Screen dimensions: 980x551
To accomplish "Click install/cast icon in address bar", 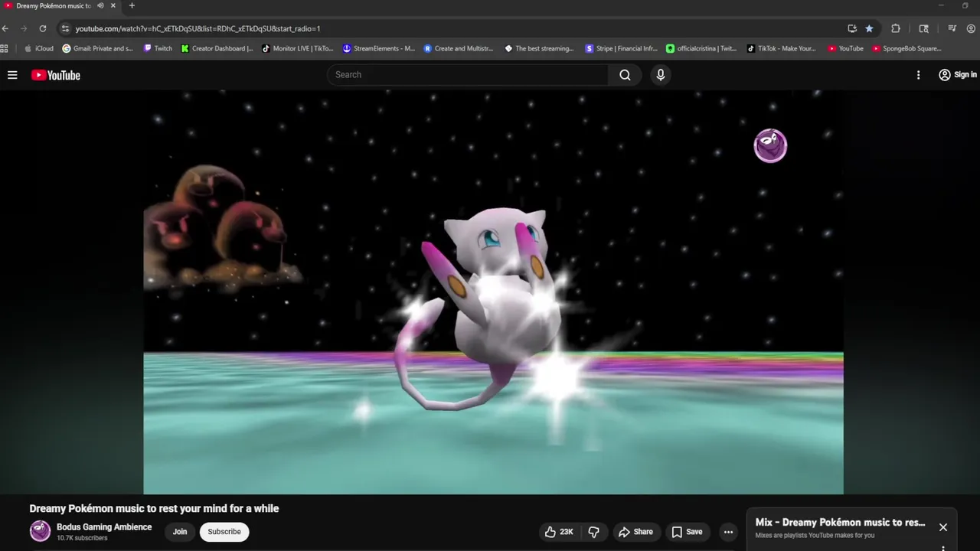I will coord(852,28).
